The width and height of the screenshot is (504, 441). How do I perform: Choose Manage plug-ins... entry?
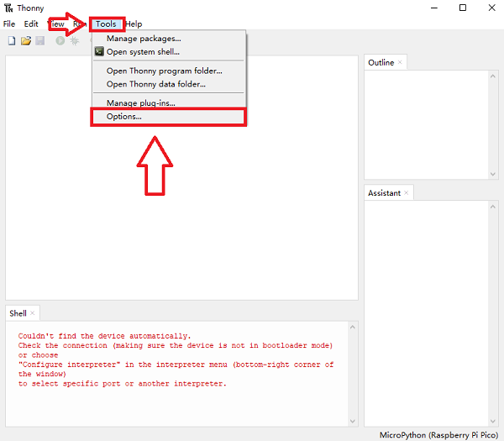pyautogui.click(x=169, y=102)
